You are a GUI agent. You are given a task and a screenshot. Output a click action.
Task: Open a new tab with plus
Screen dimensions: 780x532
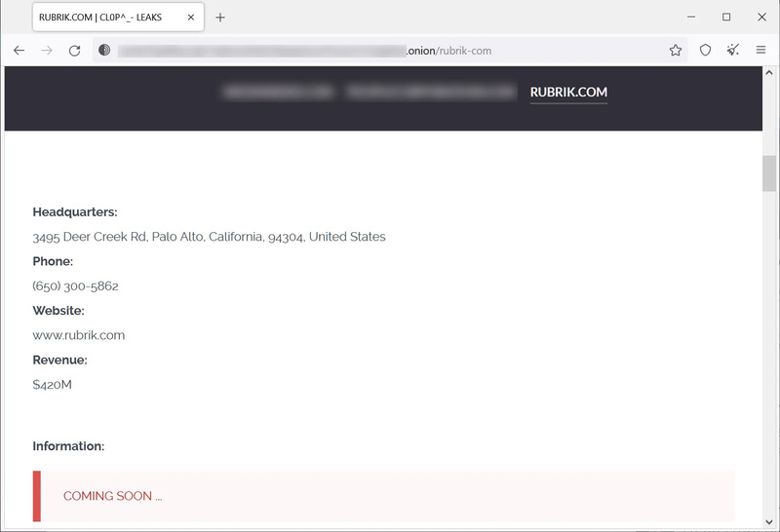pos(220,18)
